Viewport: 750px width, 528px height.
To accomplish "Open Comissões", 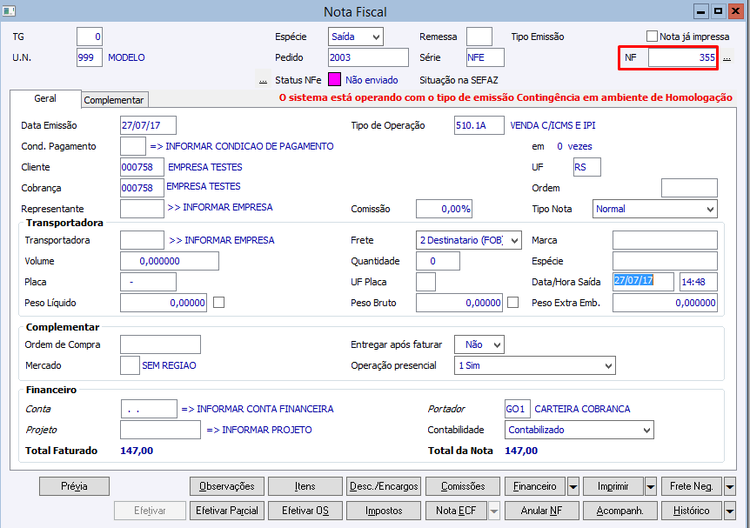I will (463, 486).
